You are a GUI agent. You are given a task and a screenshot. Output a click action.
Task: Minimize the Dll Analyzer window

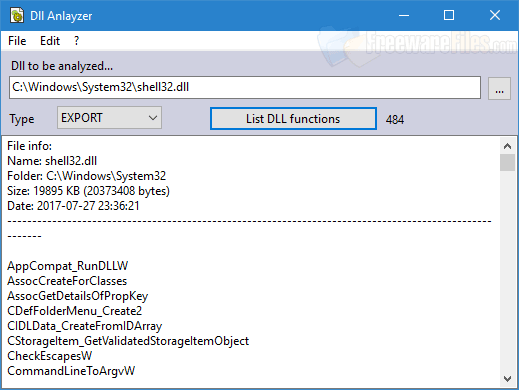point(404,15)
